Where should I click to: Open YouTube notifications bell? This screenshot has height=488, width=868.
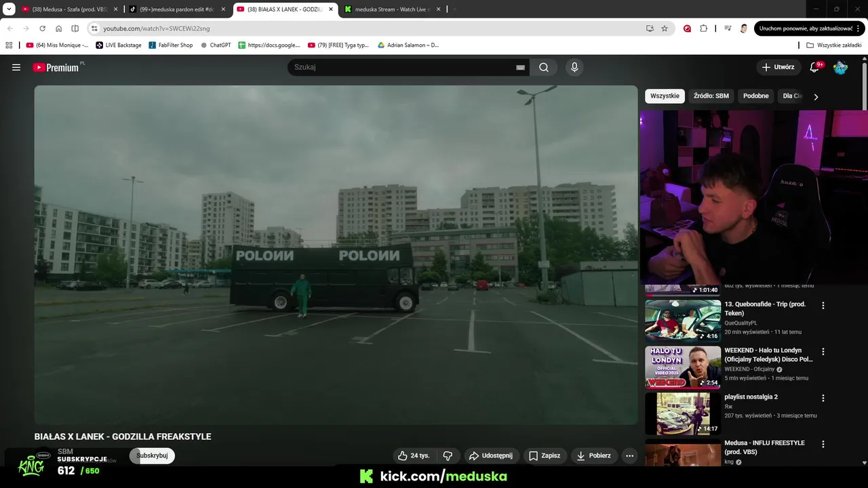pyautogui.click(x=815, y=67)
